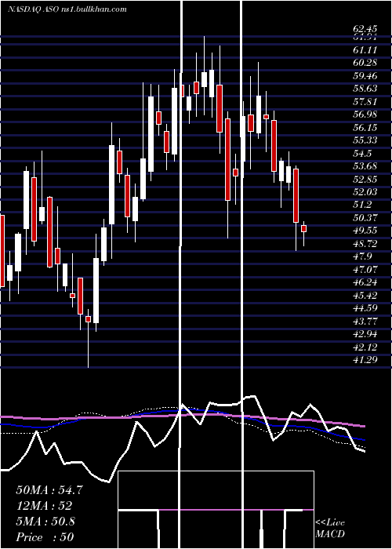Click the 51.2 price axis label
This screenshot has height=549, width=392.
click(362, 205)
